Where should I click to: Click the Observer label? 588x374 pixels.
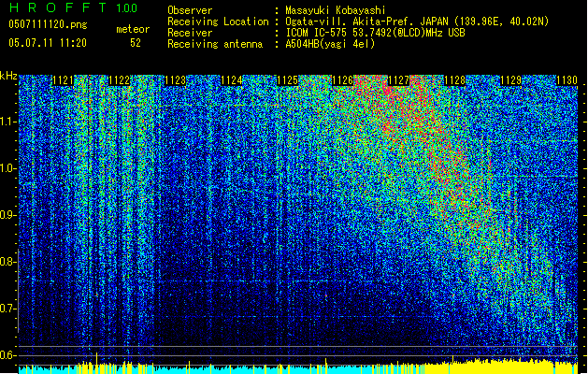point(190,10)
